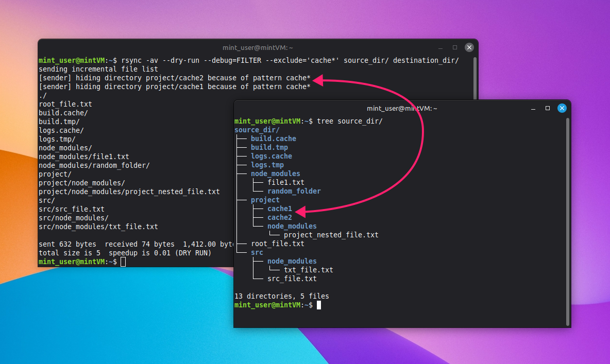Viewport: 610px width, 364px height.
Task: Click 'node_modules' under project in tree
Action: click(x=292, y=226)
